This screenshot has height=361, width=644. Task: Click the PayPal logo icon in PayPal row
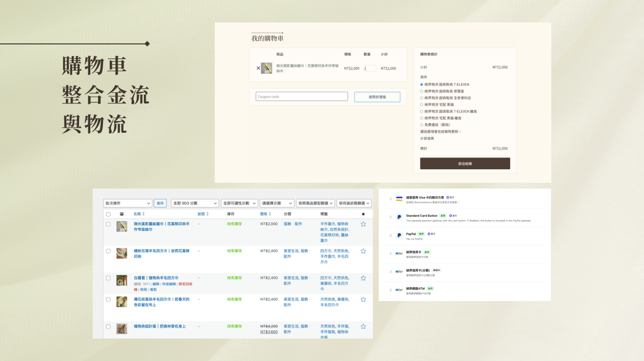point(399,236)
